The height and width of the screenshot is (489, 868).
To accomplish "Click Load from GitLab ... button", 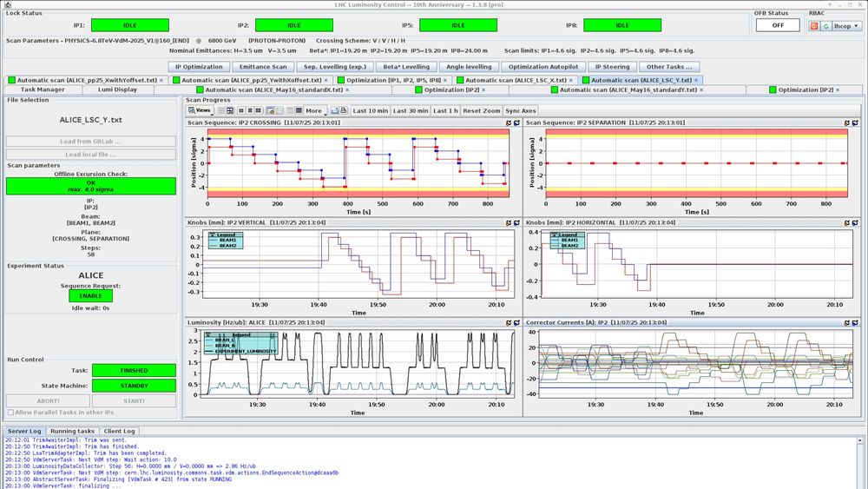I will 91,142.
